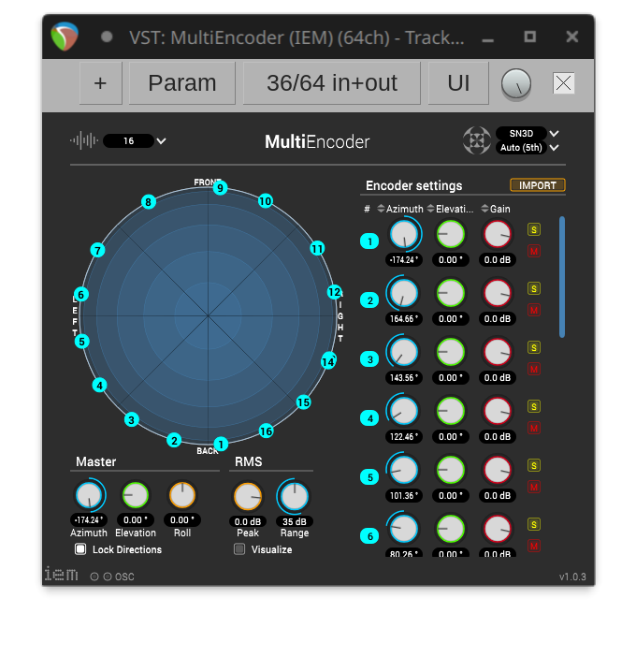Click the Master Azimuth knob
This screenshot has height=672, width=636.
click(89, 495)
